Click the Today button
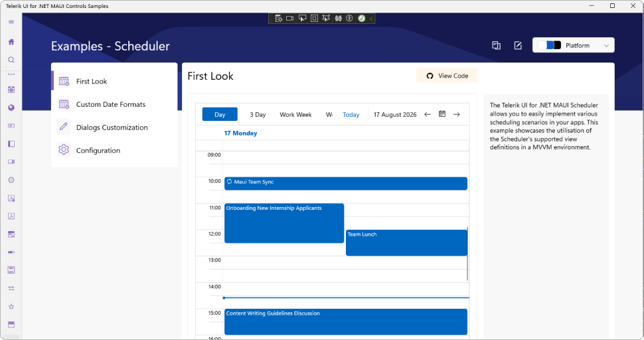644x340 pixels. [x=351, y=115]
